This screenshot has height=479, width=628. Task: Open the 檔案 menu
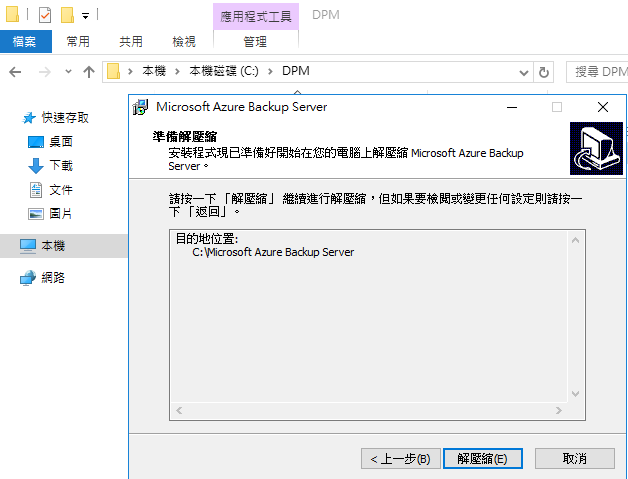25,41
